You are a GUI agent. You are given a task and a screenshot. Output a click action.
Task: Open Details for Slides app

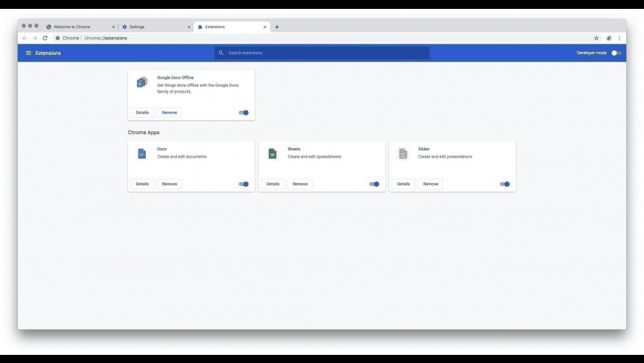pyautogui.click(x=403, y=184)
